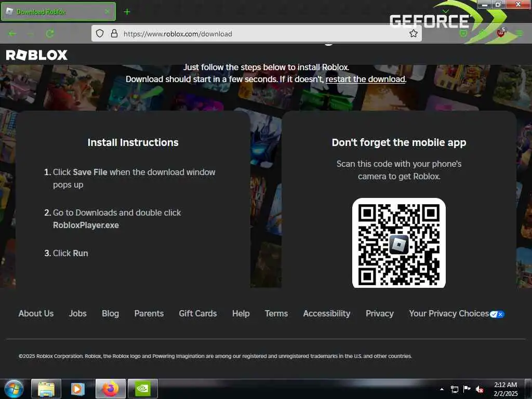Show hidden tray icons arrow
This screenshot has width=532, height=399.
[x=442, y=389]
